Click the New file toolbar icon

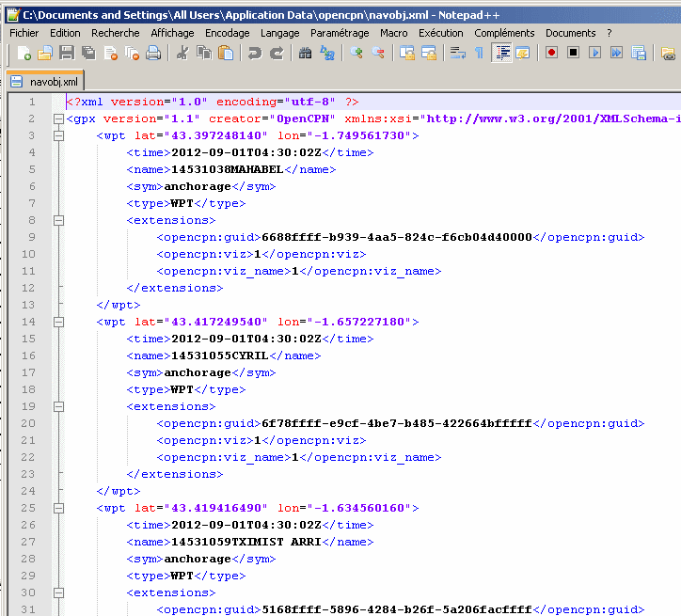[x=24, y=54]
